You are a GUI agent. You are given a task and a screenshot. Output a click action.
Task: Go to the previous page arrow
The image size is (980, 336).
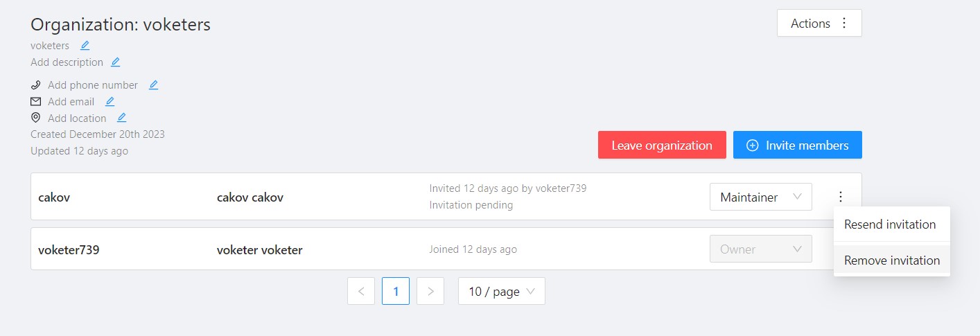[361, 292]
